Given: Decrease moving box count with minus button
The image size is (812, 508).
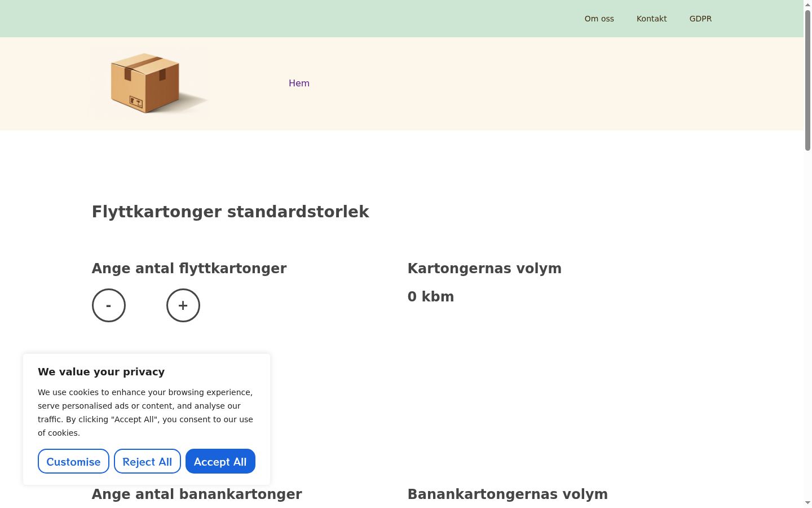Looking at the screenshot, I should pos(109,305).
